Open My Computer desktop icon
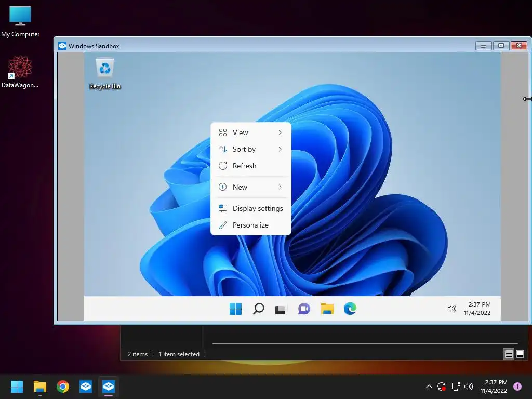The image size is (532, 399). (20, 21)
